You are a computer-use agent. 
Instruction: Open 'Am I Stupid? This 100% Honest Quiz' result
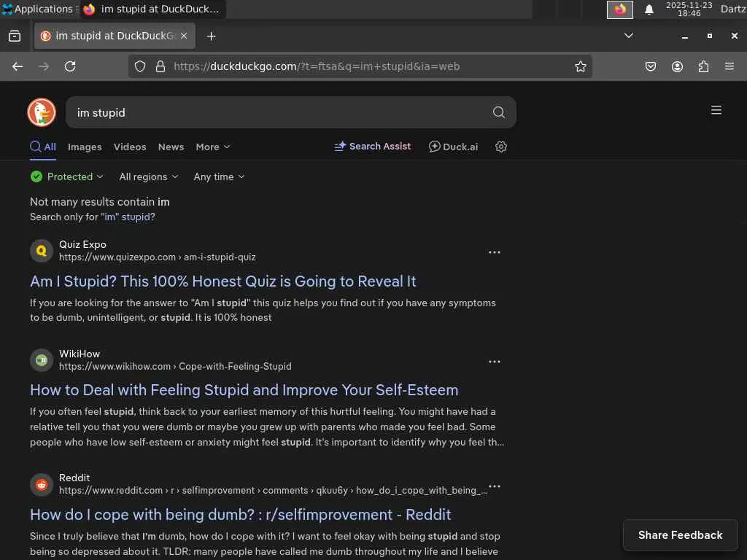(223, 281)
